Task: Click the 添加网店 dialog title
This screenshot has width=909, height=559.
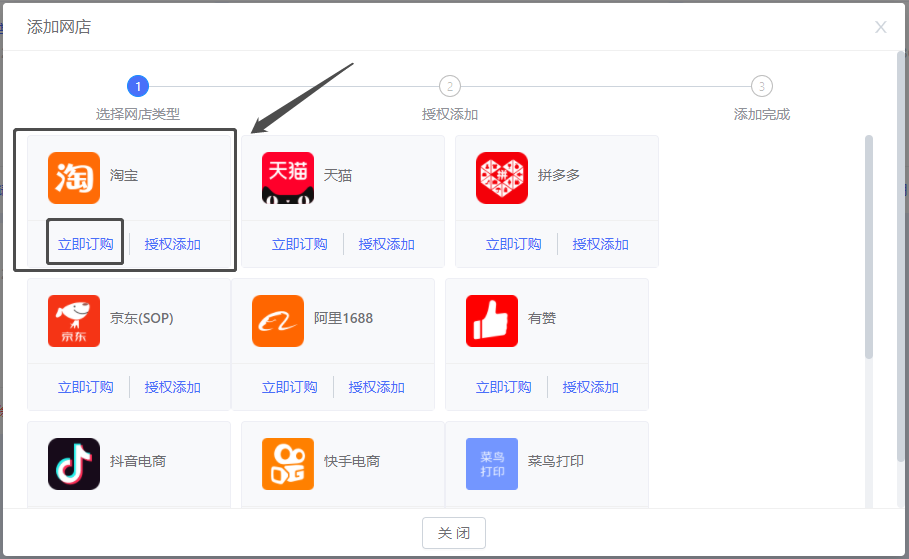Action: [x=59, y=27]
